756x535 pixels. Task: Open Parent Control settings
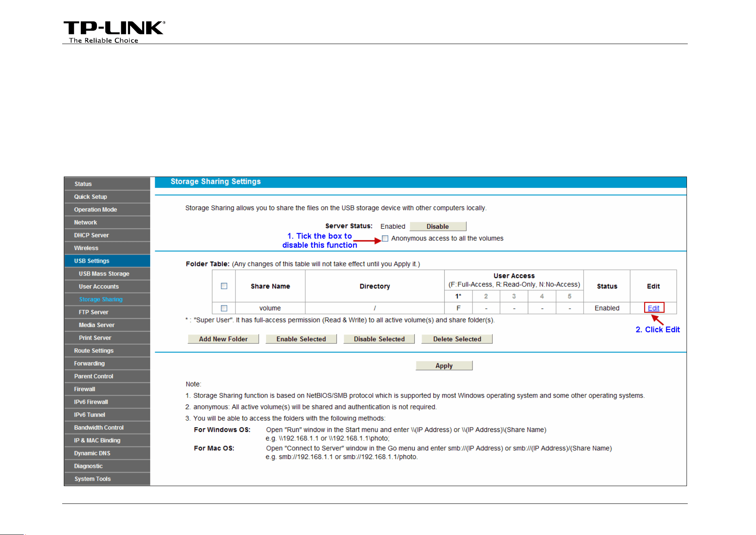pos(107,376)
